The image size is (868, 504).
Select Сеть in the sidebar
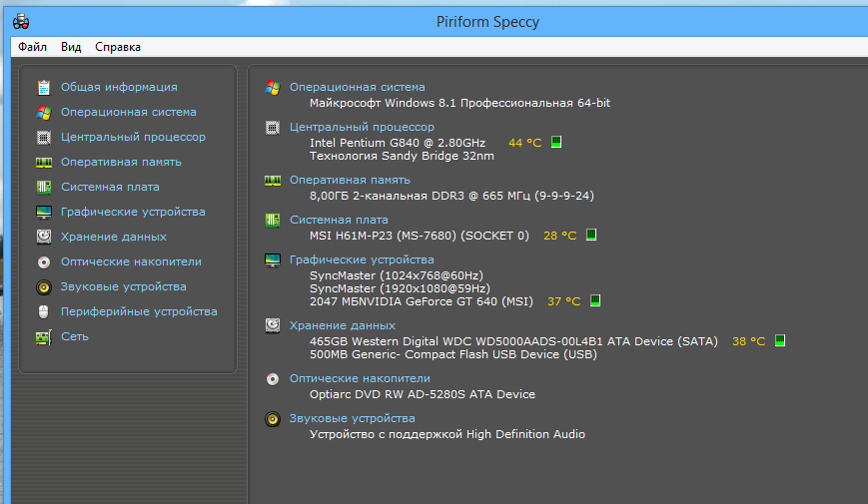click(75, 336)
